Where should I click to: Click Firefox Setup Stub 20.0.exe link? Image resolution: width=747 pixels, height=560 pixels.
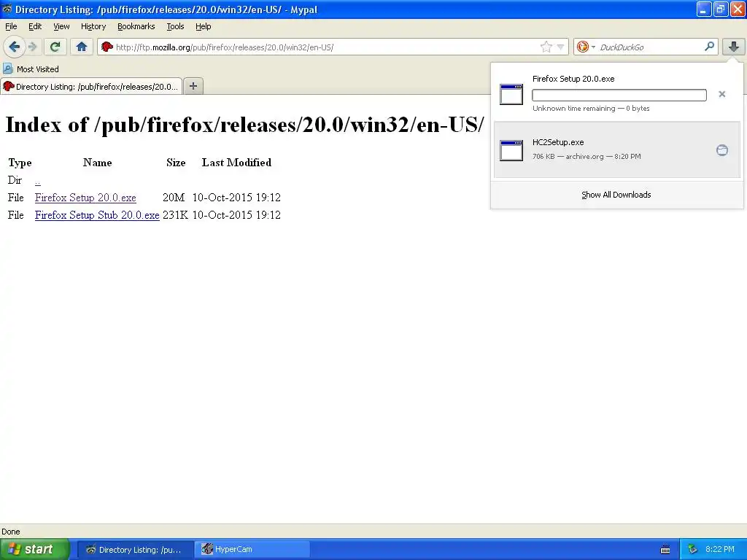[x=97, y=215]
